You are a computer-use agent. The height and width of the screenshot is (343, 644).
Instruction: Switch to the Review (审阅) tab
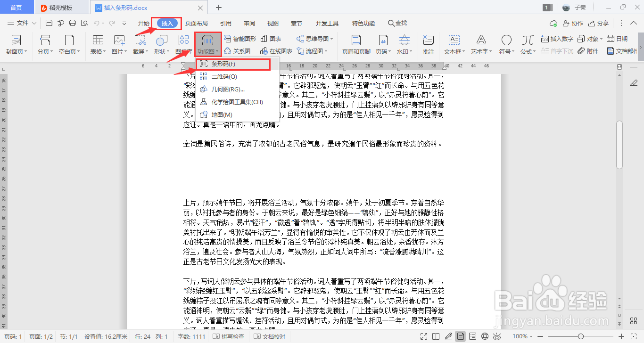pos(249,23)
